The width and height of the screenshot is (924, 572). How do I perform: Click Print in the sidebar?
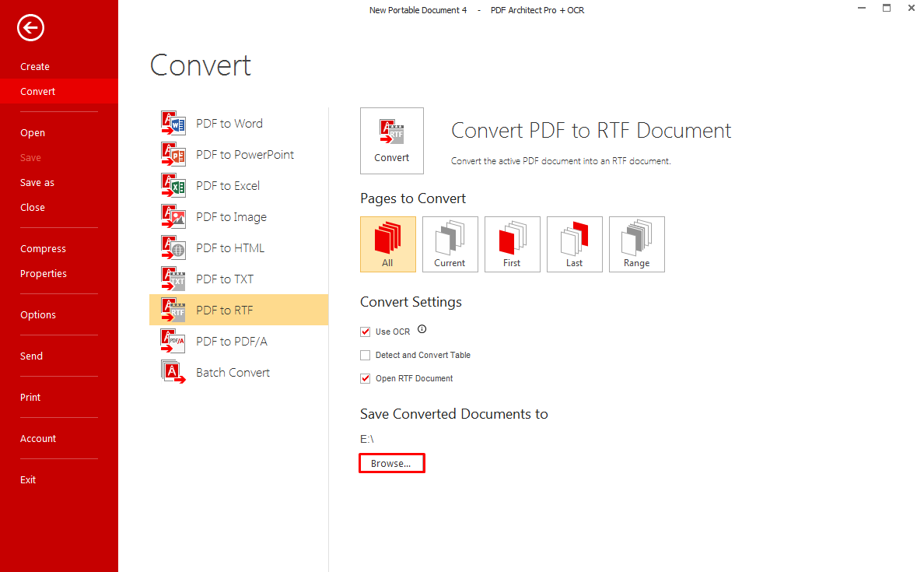30,398
